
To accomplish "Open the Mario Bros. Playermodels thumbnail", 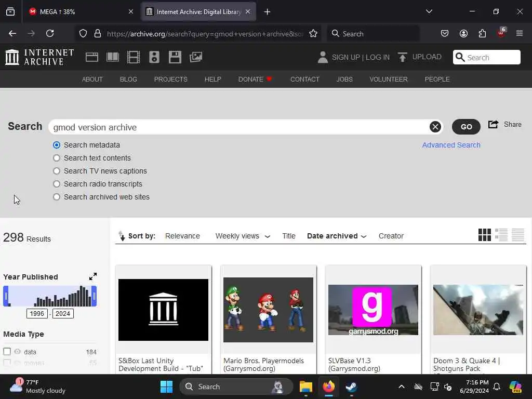I will pyautogui.click(x=268, y=310).
